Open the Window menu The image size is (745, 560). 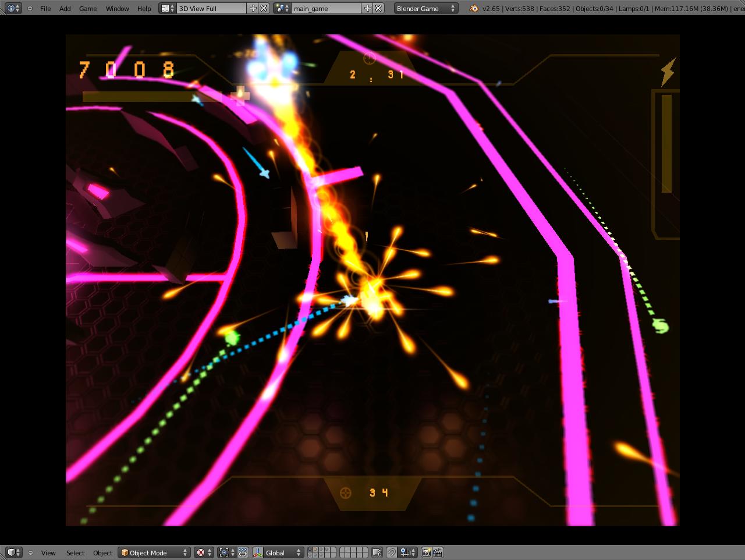pyautogui.click(x=117, y=9)
